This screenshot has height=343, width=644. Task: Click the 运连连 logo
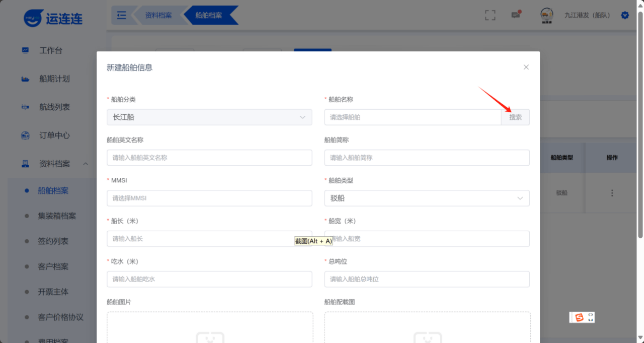pos(53,19)
